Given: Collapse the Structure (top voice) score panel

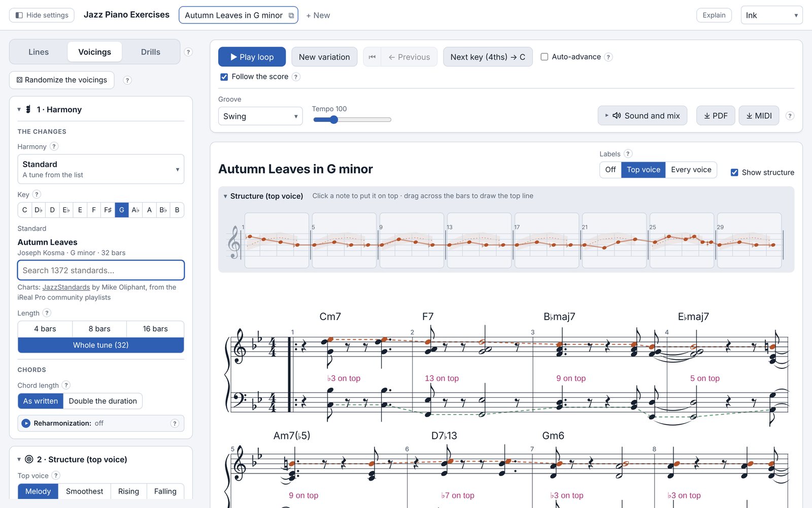Looking at the screenshot, I should pos(225,196).
